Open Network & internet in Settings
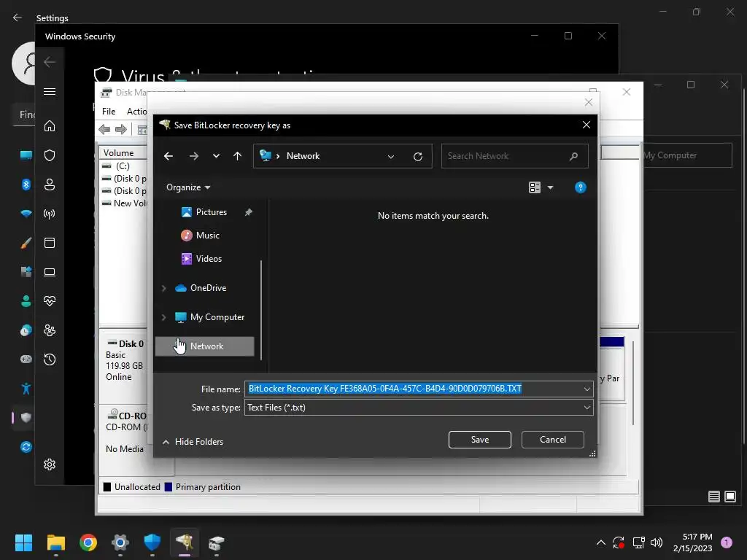Screen dimensions: 747x560 (26, 214)
